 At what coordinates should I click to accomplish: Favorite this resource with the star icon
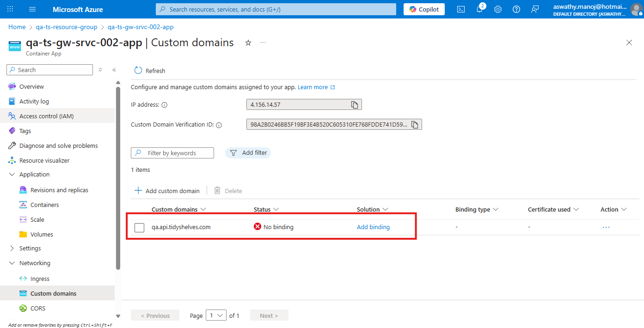click(x=248, y=43)
